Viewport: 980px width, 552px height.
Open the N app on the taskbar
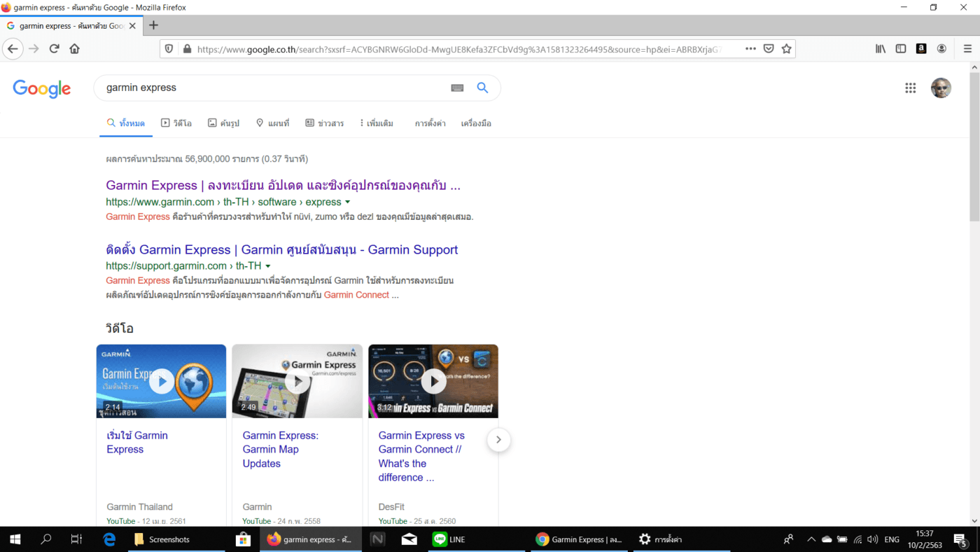377,539
